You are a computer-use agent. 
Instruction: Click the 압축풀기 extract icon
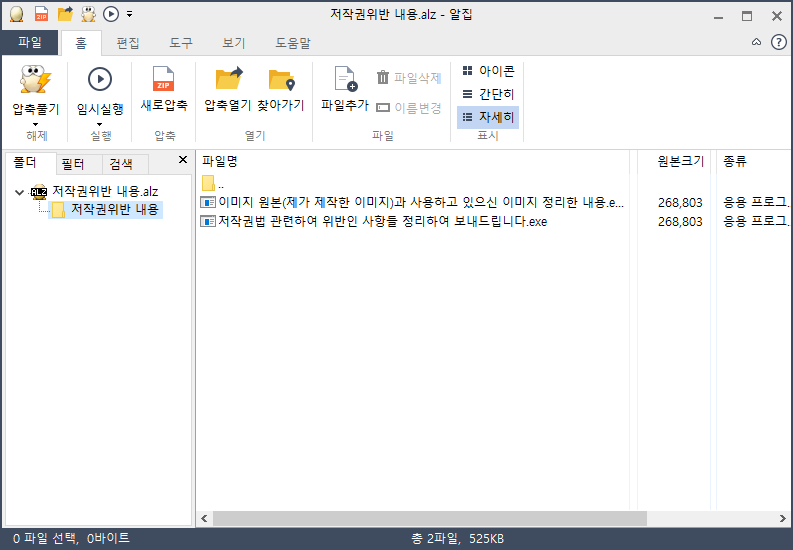[x=35, y=79]
